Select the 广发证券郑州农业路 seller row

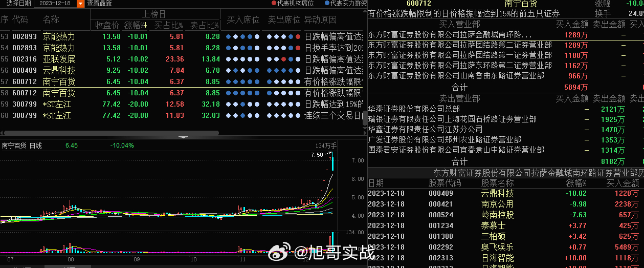click(x=505, y=139)
